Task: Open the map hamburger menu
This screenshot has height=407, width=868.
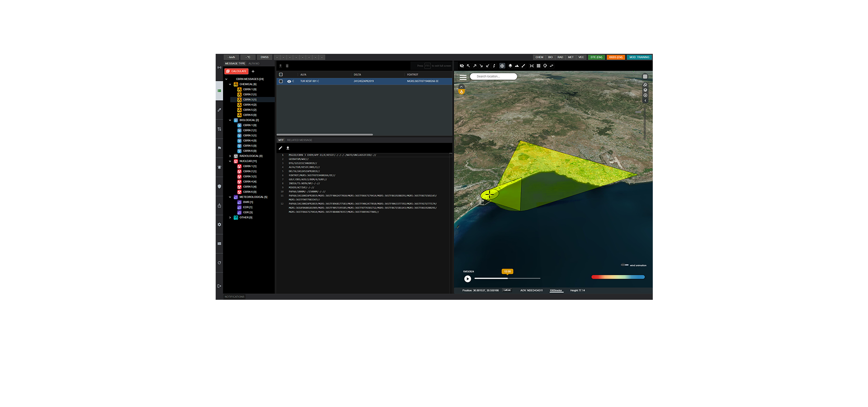Action: click(x=463, y=77)
